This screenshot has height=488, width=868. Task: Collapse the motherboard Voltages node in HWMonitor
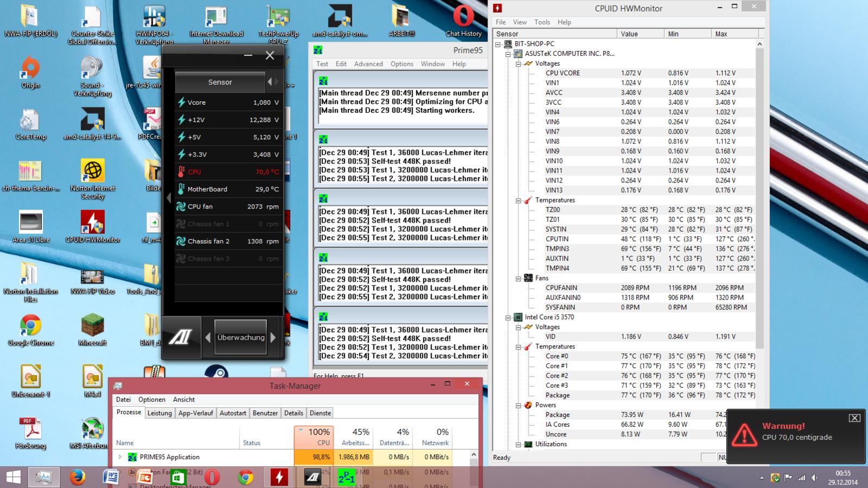click(518, 64)
